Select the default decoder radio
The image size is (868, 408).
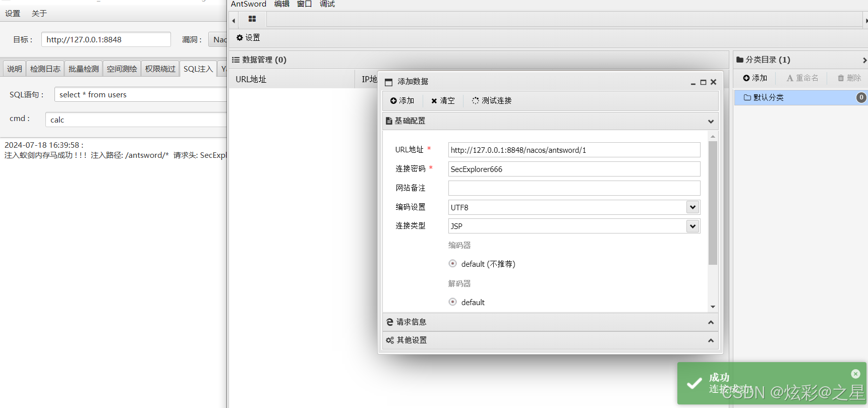pyautogui.click(x=453, y=302)
